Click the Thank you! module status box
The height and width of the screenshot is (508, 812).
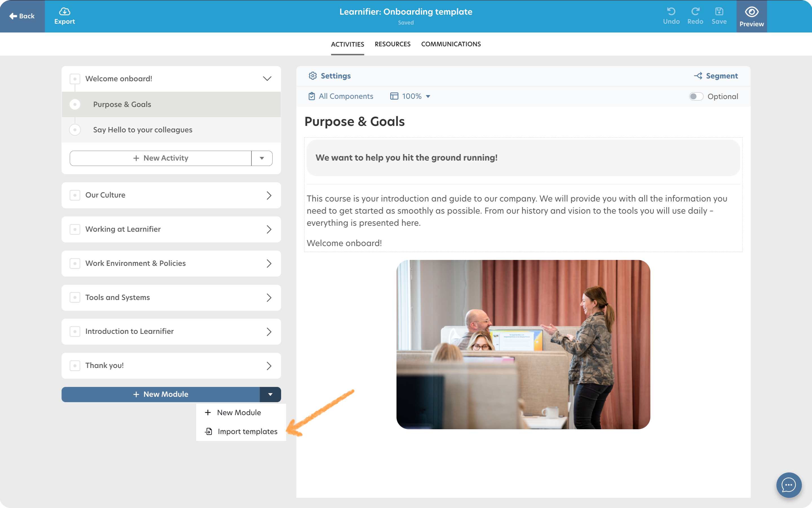click(x=75, y=365)
